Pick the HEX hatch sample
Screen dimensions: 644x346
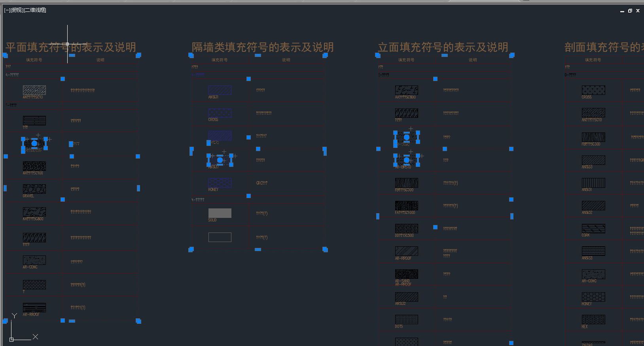tap(593, 320)
